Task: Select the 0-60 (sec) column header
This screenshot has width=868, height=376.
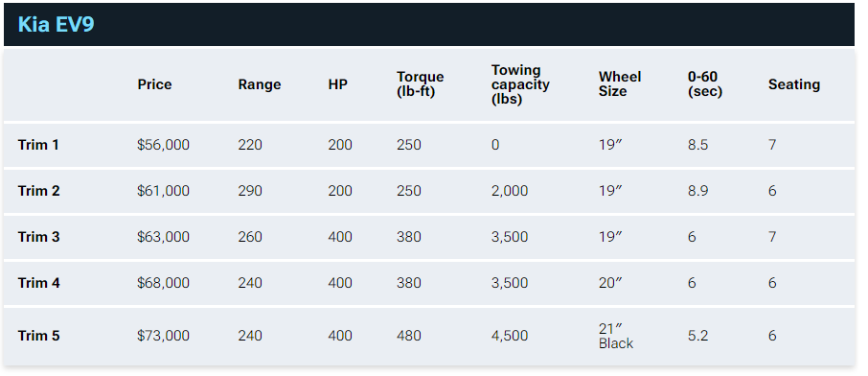Action: click(705, 84)
